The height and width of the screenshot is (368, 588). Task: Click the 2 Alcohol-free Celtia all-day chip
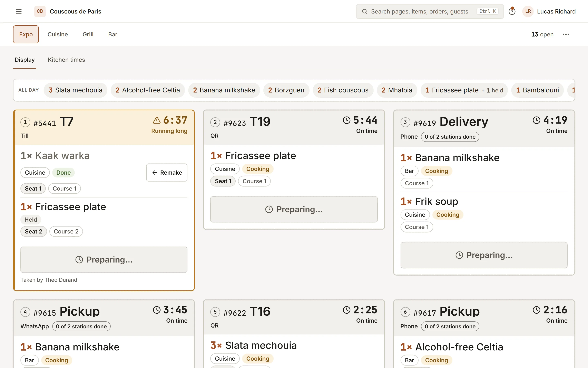[x=148, y=90]
